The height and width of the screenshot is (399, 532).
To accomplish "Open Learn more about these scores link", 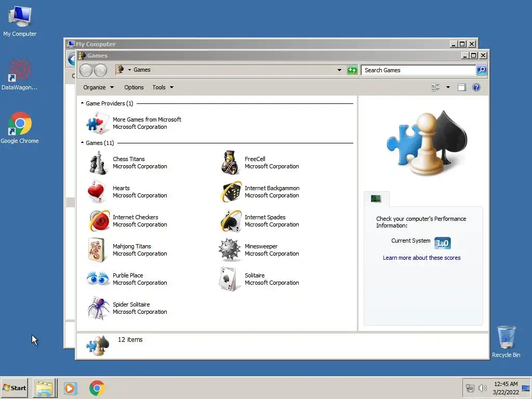I will [422, 258].
